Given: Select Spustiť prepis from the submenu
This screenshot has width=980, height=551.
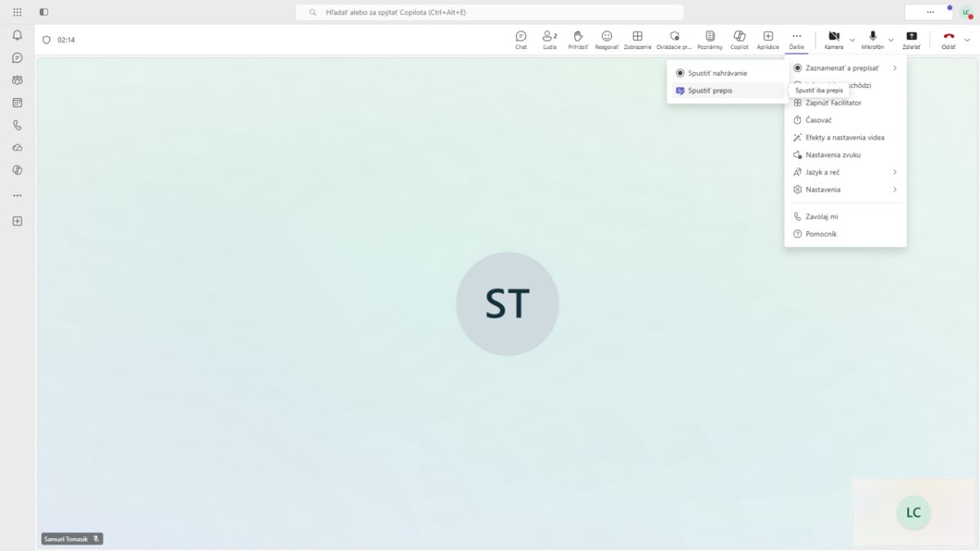Looking at the screenshot, I should [710, 91].
